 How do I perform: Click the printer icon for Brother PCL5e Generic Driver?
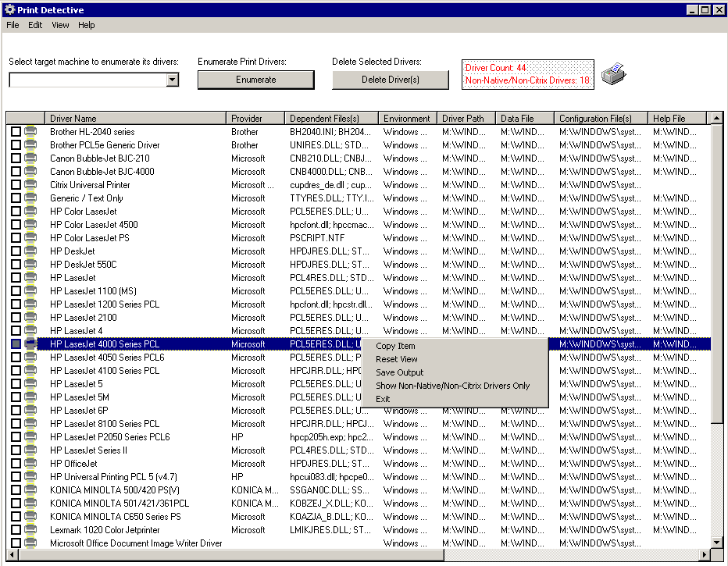[30, 144]
